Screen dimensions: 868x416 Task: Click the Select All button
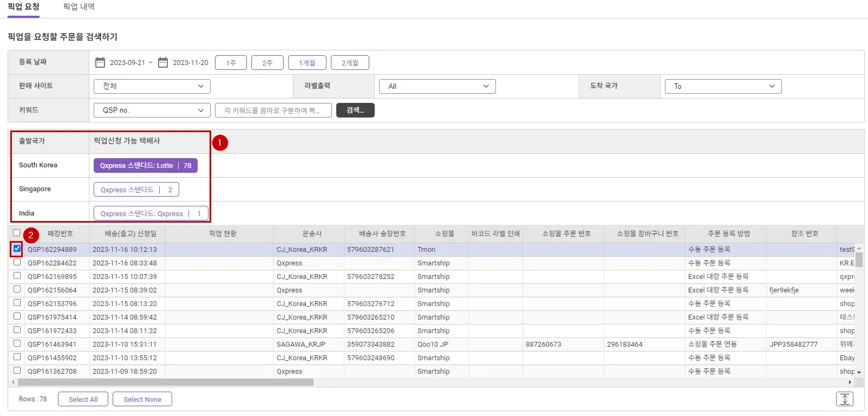pos(83,399)
